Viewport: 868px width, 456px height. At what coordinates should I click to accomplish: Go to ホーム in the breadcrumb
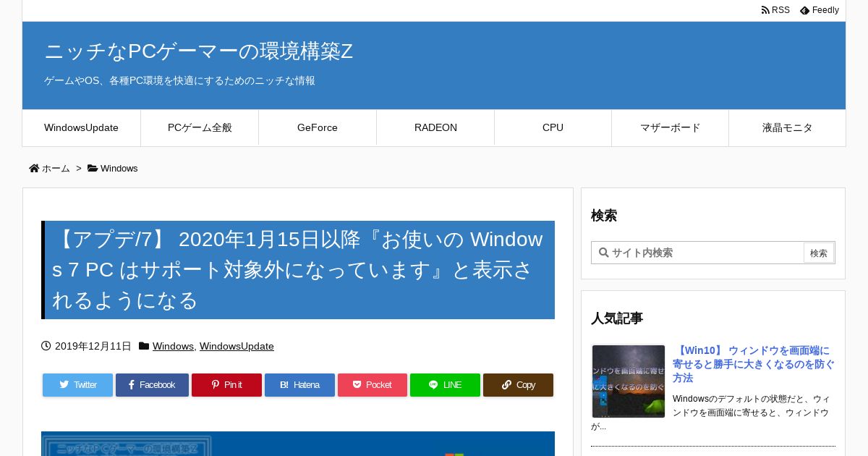[56, 169]
